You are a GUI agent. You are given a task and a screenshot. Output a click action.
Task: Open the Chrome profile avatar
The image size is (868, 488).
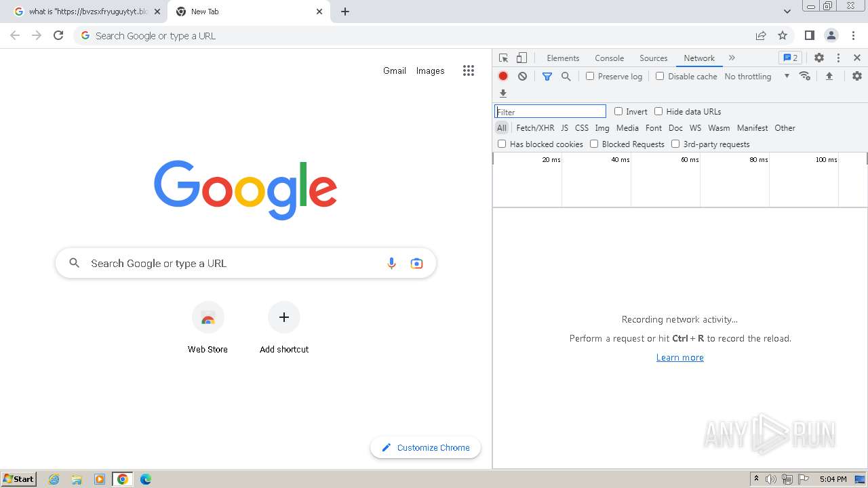pos(831,35)
